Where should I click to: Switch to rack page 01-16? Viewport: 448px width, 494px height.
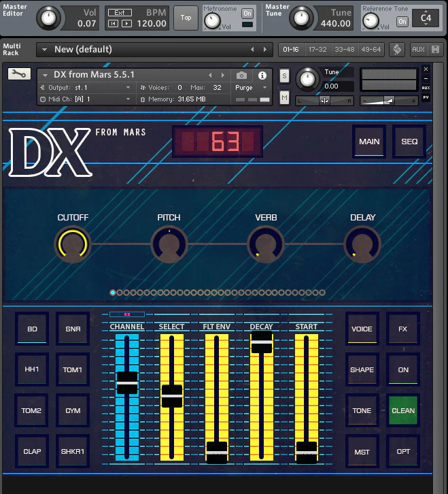point(291,50)
